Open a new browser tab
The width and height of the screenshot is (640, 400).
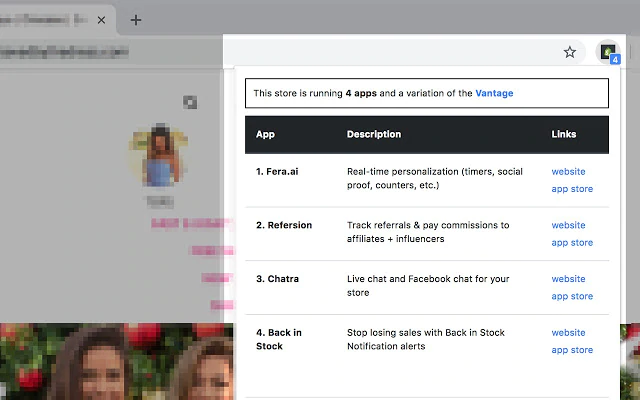click(x=136, y=20)
